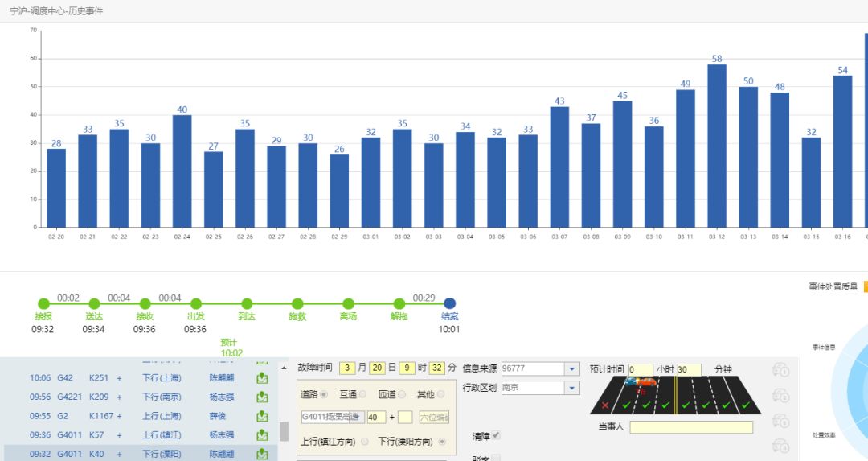Click map icon for 09:32 G4011 K40 row
868x461 pixels.
262,455
